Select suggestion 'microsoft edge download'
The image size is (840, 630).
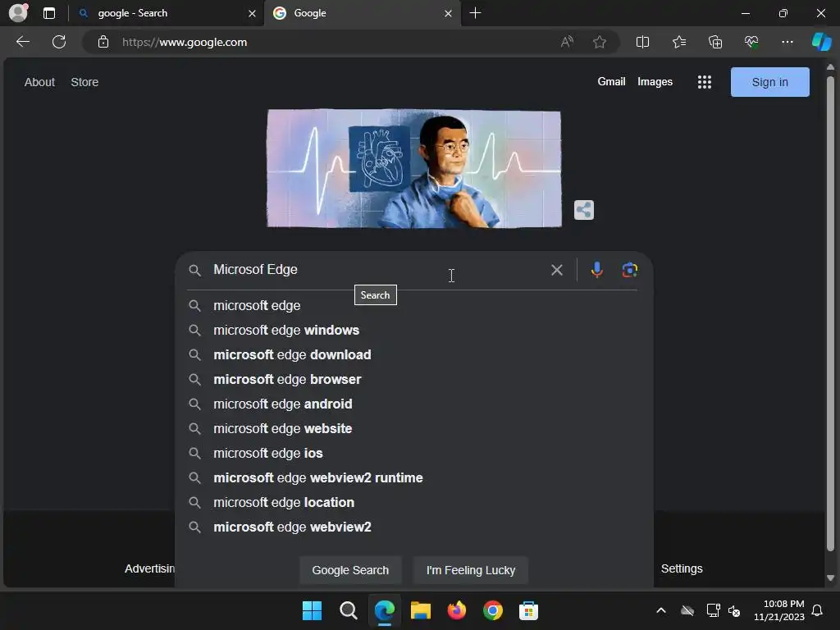tap(413, 354)
